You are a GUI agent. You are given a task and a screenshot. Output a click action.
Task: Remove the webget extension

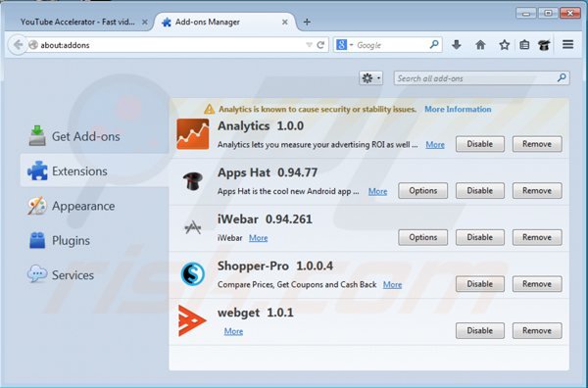[x=537, y=330]
